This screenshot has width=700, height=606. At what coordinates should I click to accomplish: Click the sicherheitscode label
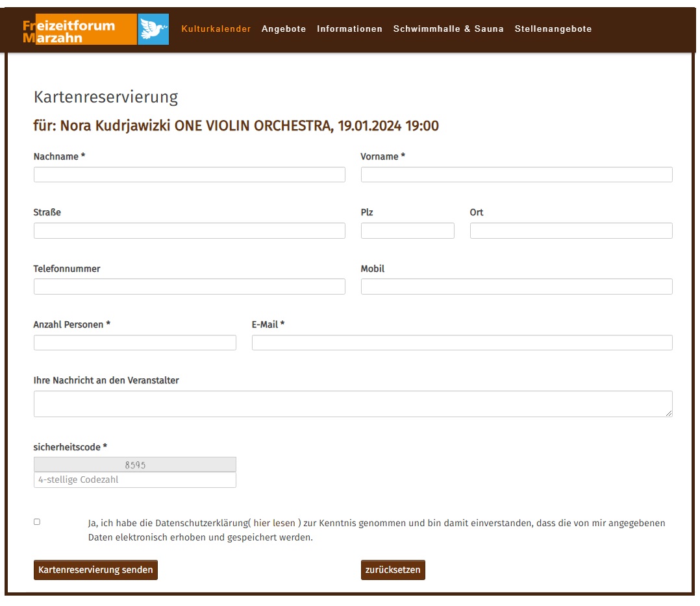(x=70, y=447)
